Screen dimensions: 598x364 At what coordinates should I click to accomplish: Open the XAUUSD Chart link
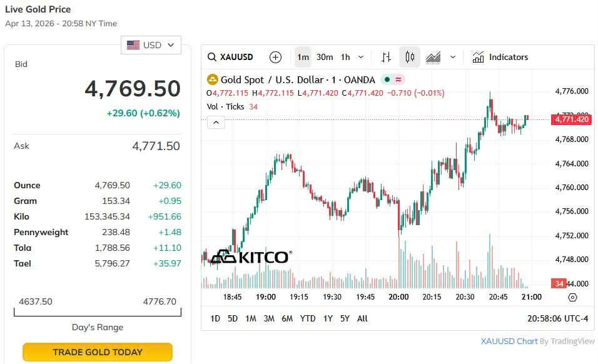tap(509, 341)
